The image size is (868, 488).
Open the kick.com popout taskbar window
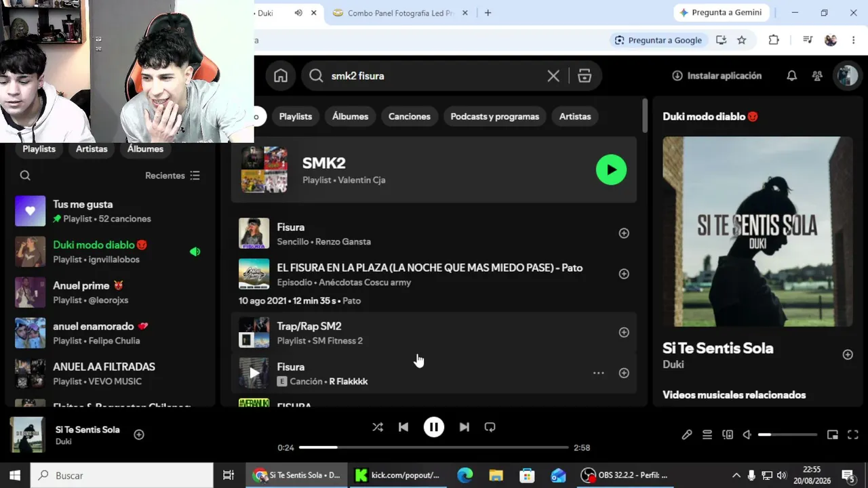(397, 476)
